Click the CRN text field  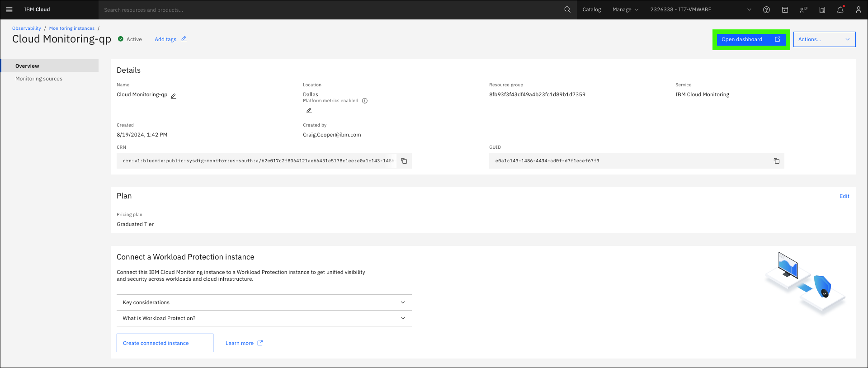point(257,161)
